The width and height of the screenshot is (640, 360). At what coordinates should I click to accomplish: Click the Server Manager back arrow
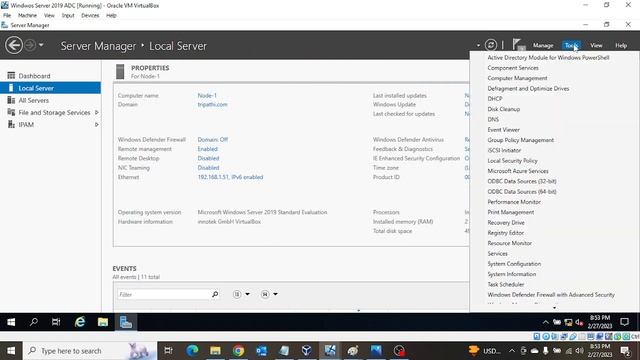coord(14,45)
